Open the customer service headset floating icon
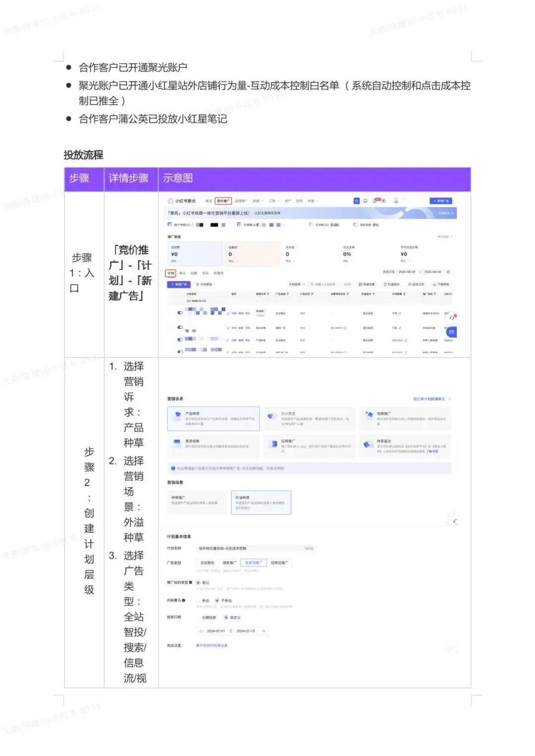The image size is (535, 756). [452, 318]
